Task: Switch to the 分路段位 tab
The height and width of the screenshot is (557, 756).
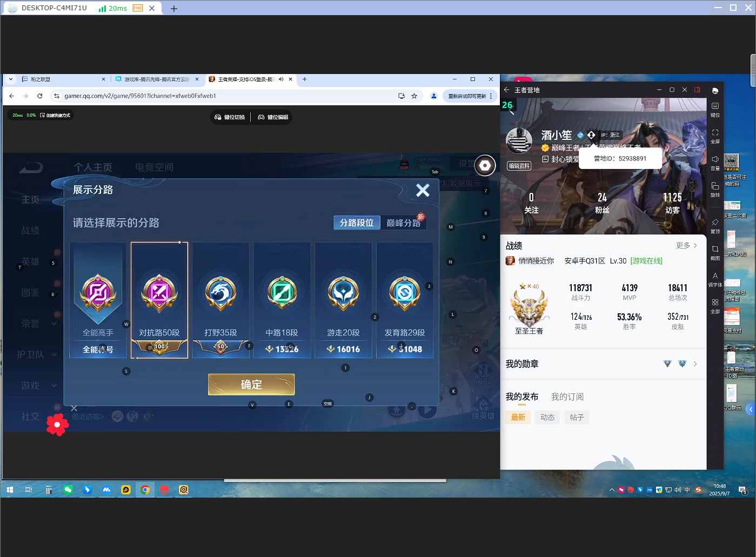Action: (357, 223)
